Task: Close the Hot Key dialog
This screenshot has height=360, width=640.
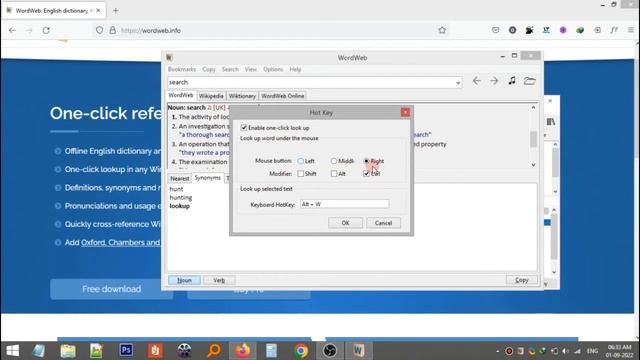Action: 405,112
